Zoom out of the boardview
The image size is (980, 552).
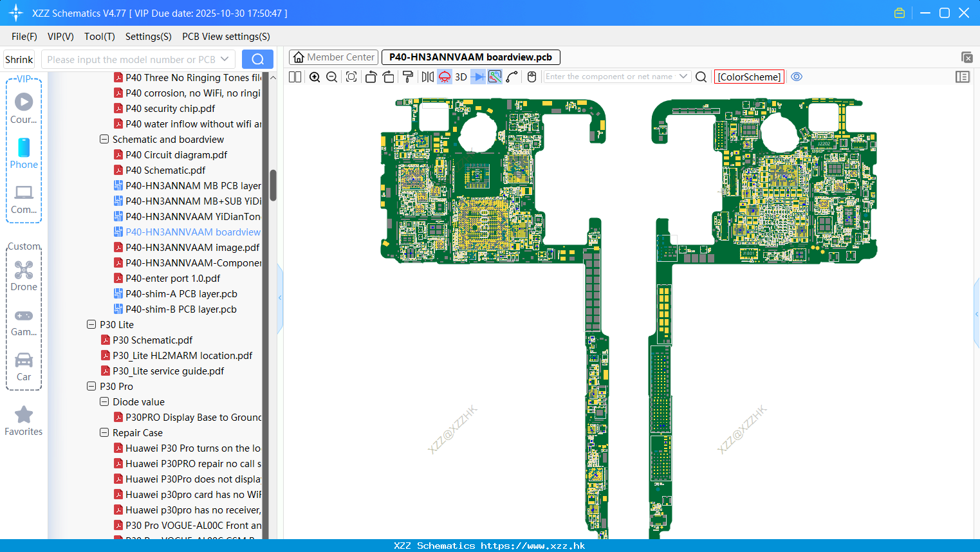tap(332, 77)
